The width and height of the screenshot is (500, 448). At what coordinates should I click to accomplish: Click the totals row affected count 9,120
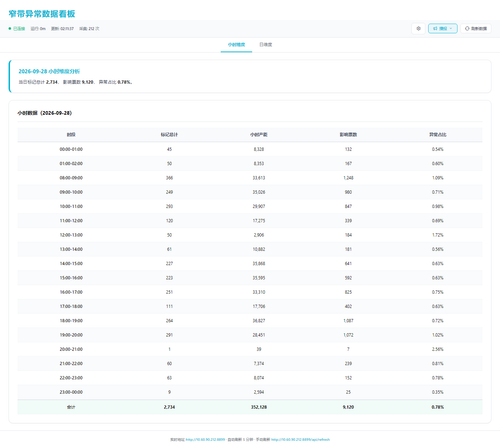348,407
